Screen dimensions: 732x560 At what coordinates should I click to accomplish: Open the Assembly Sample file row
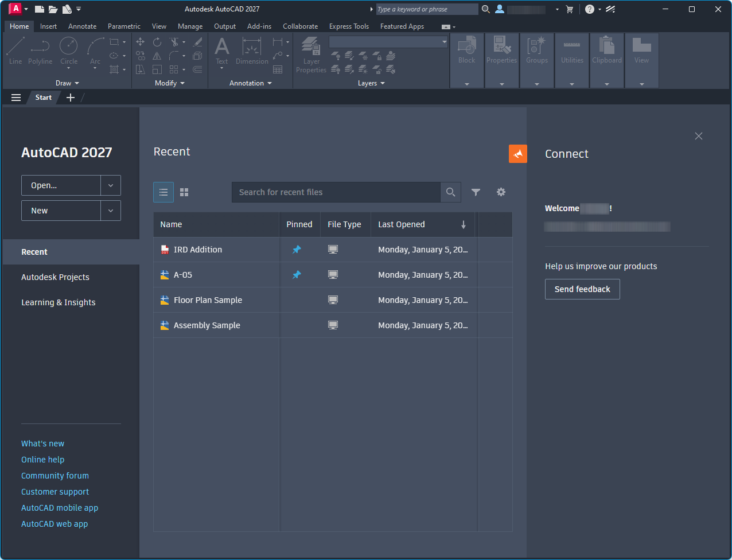(333, 325)
